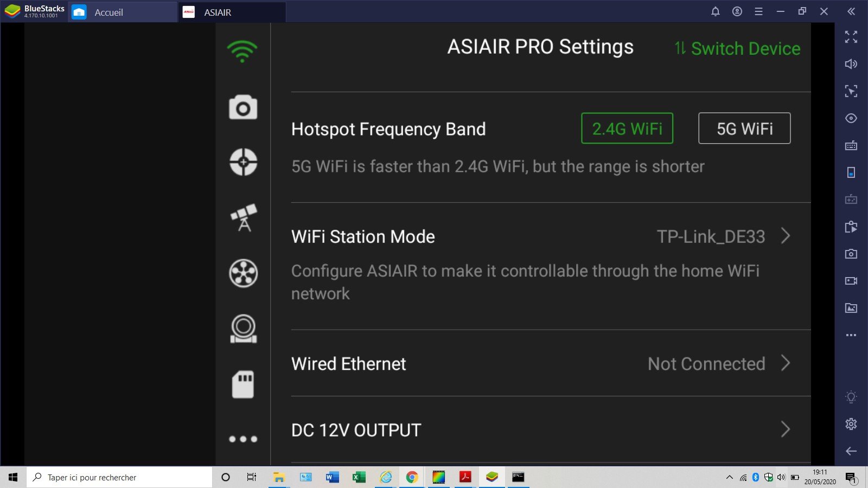Switch to the Accueil tab

pos(108,12)
